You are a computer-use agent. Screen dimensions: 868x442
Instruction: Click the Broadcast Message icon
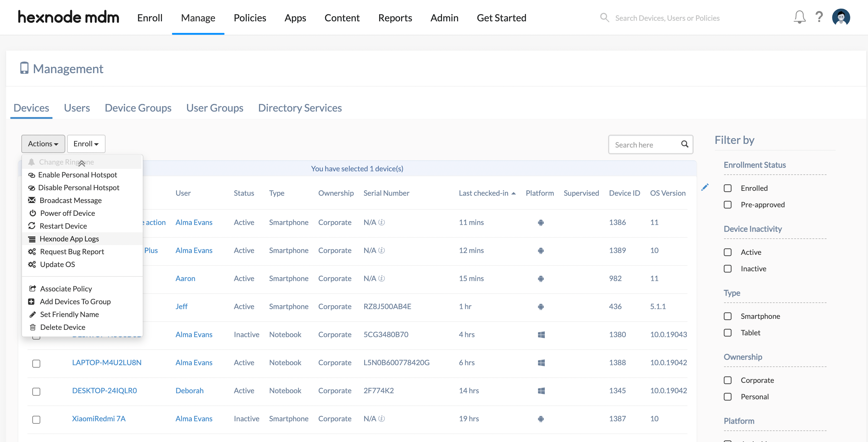pyautogui.click(x=32, y=200)
